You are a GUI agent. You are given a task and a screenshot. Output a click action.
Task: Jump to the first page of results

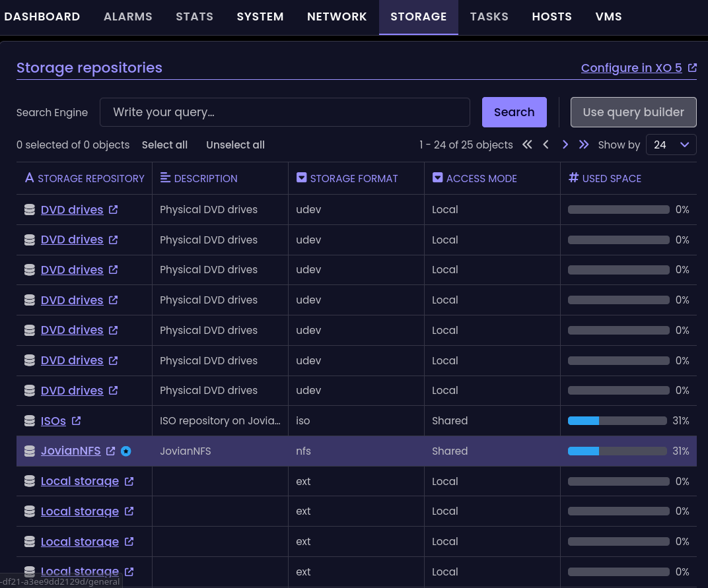tap(527, 145)
